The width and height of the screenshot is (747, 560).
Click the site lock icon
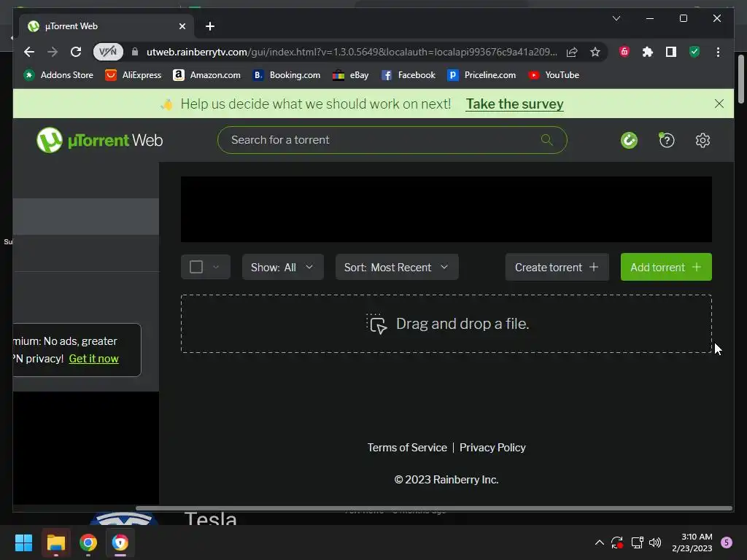(135, 52)
